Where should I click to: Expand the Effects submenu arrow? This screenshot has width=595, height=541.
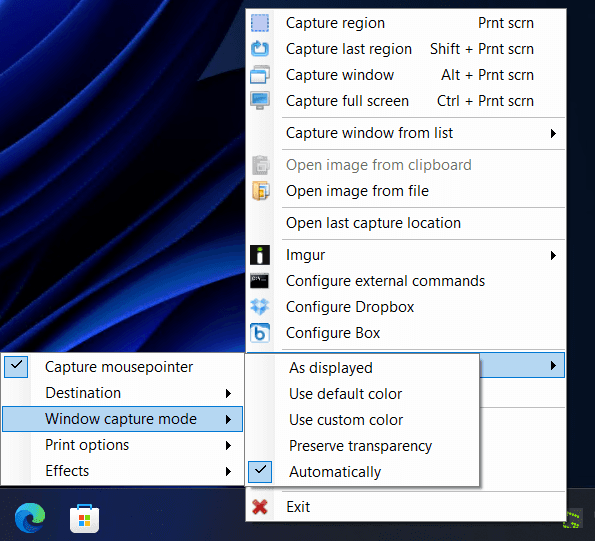[x=228, y=471]
